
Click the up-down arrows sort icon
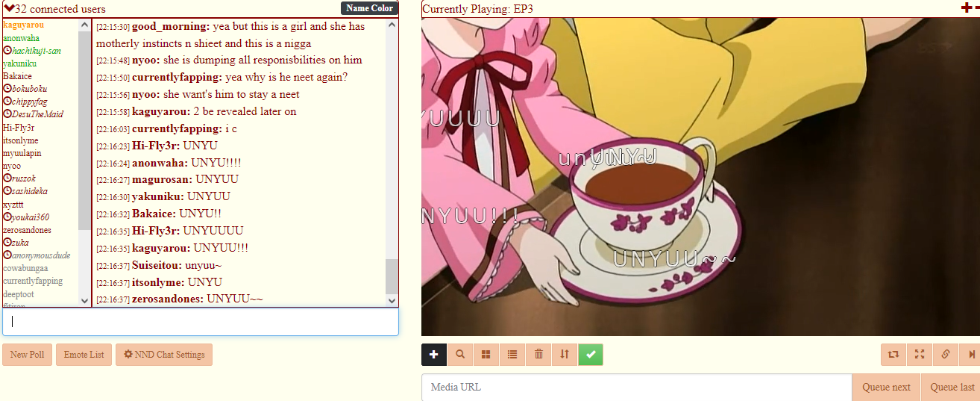point(565,355)
